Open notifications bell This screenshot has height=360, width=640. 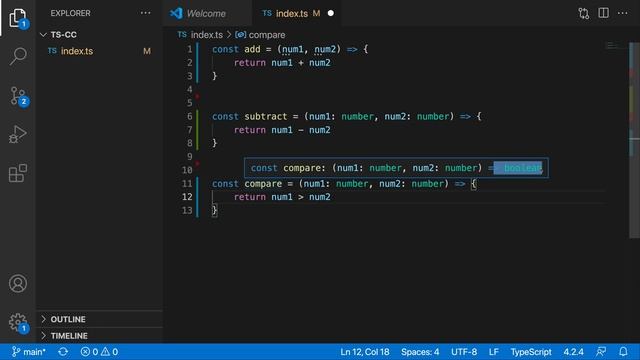623,351
